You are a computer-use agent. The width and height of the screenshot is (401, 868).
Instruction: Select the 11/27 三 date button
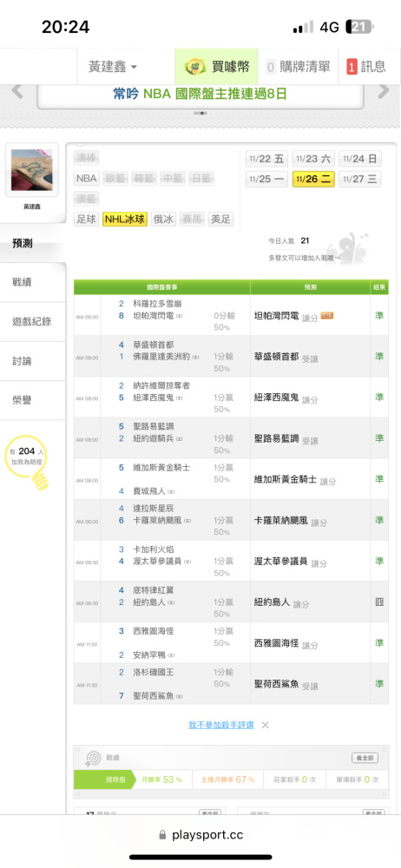(360, 179)
